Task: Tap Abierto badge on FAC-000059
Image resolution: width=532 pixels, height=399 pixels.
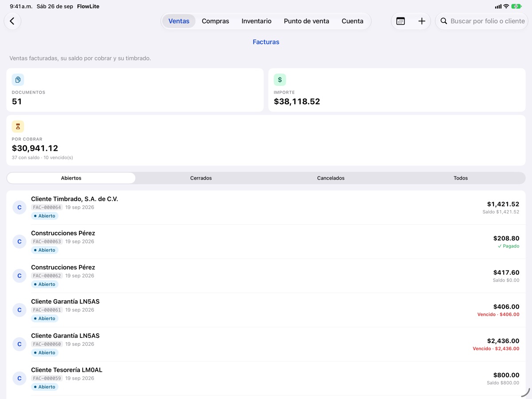Action: (x=45, y=387)
